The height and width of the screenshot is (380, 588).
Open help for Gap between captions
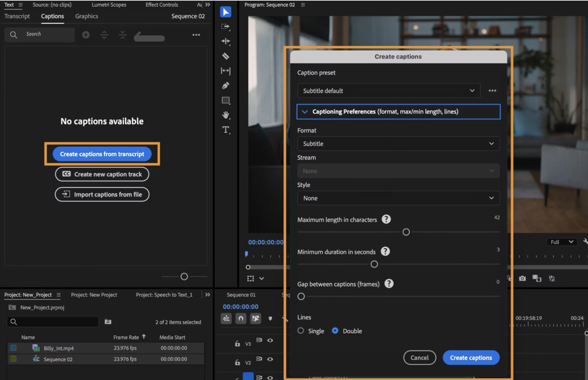point(389,284)
